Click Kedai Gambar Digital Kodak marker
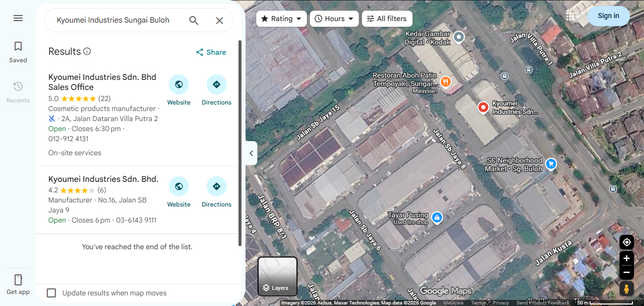The height and width of the screenshot is (306, 644). pyautogui.click(x=458, y=37)
